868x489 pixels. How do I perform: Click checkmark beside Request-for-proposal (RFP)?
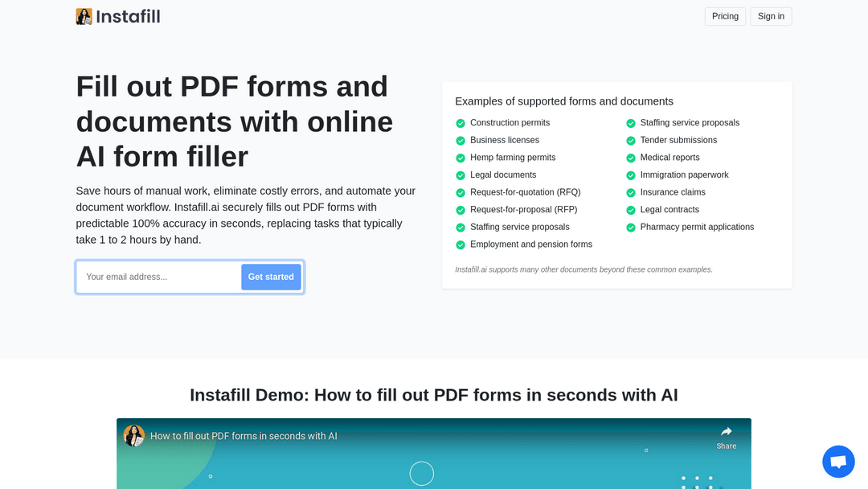pyautogui.click(x=460, y=210)
